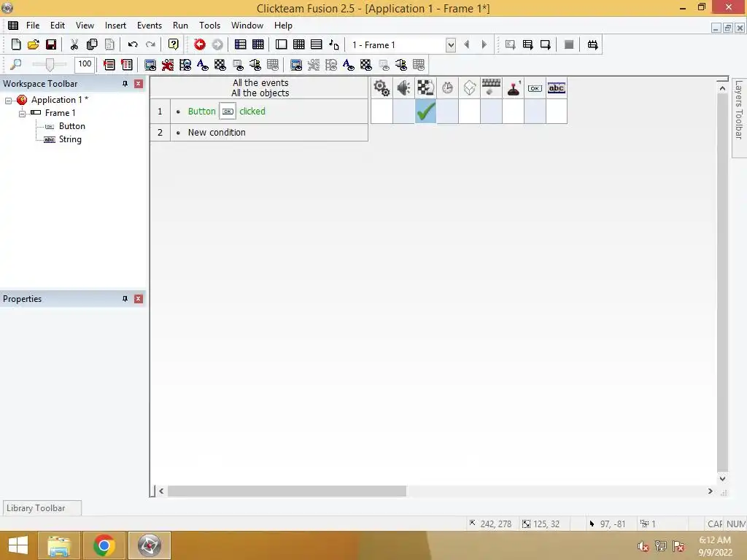This screenshot has height=560, width=747.
Task: Click empty action cell under gears icon
Action: (x=382, y=112)
